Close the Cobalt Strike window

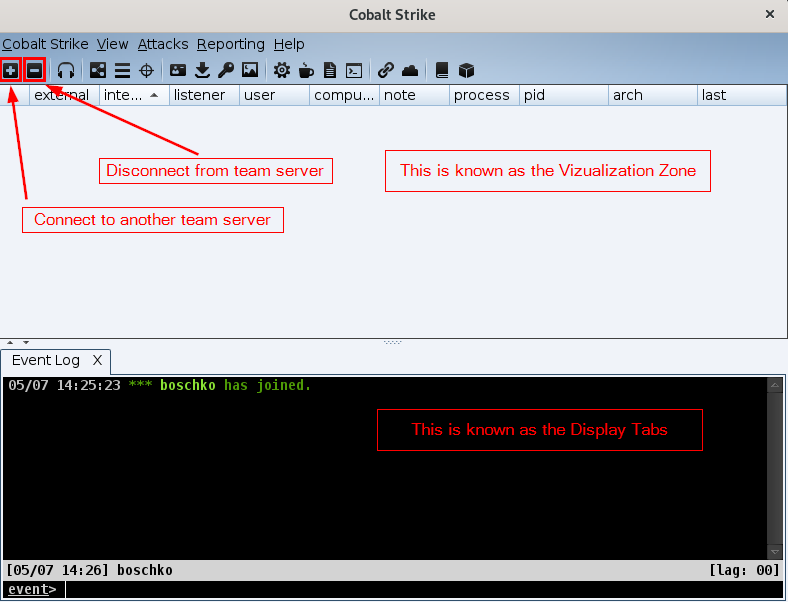click(770, 15)
